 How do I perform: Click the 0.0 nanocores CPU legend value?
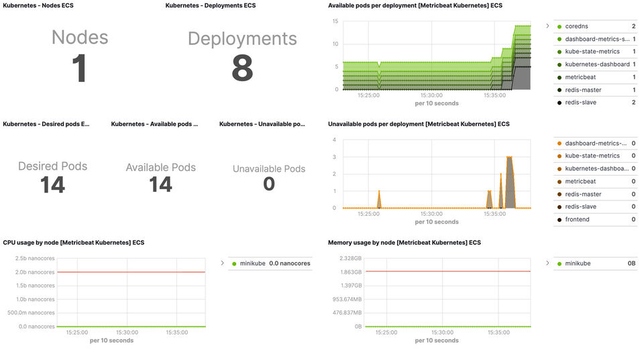coord(290,264)
